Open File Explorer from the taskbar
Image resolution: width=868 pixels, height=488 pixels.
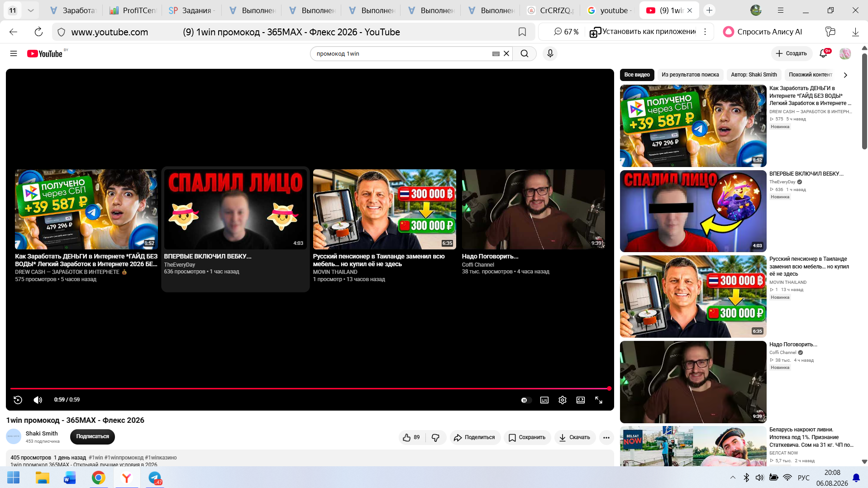pyautogui.click(x=43, y=478)
